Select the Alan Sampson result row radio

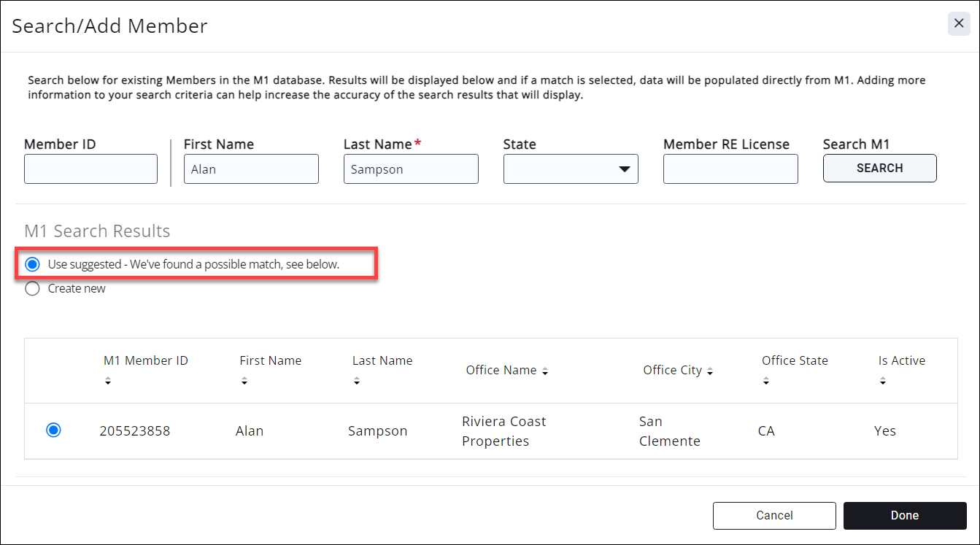click(53, 430)
